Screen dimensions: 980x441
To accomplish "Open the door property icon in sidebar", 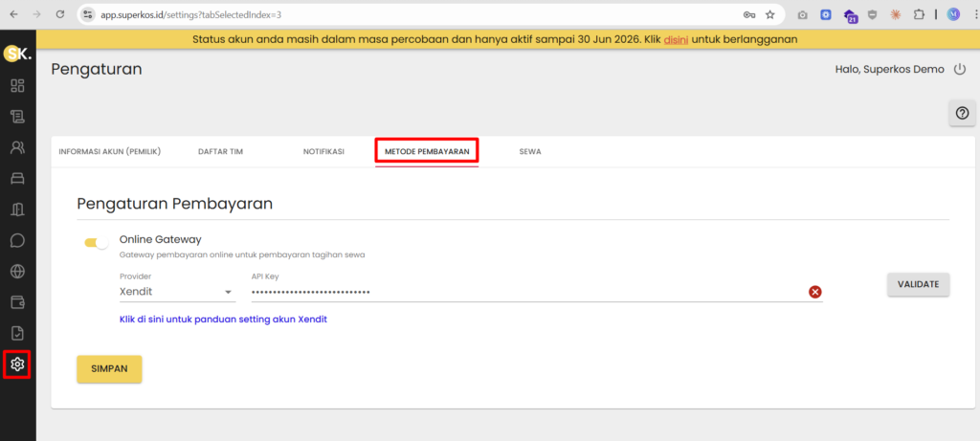I will coord(17,209).
